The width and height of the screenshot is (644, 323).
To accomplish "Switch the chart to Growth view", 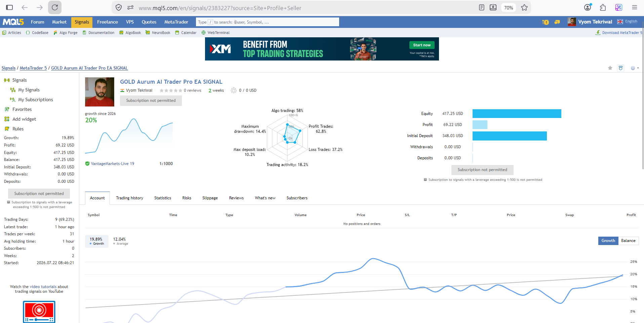I will coord(608,241).
